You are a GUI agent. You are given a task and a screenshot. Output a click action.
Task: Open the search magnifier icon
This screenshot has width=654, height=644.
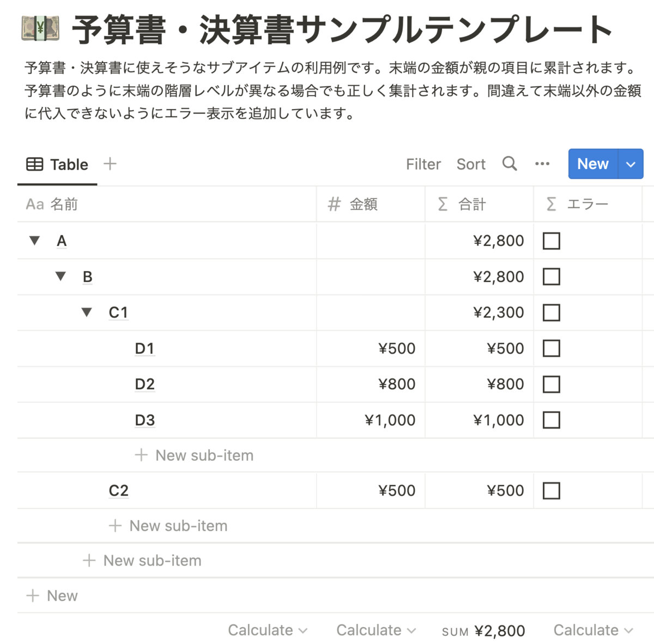(510, 164)
